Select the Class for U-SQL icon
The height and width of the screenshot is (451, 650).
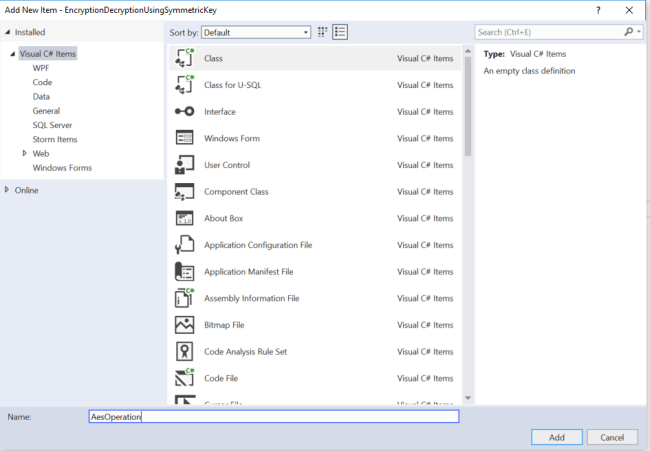coord(184,85)
